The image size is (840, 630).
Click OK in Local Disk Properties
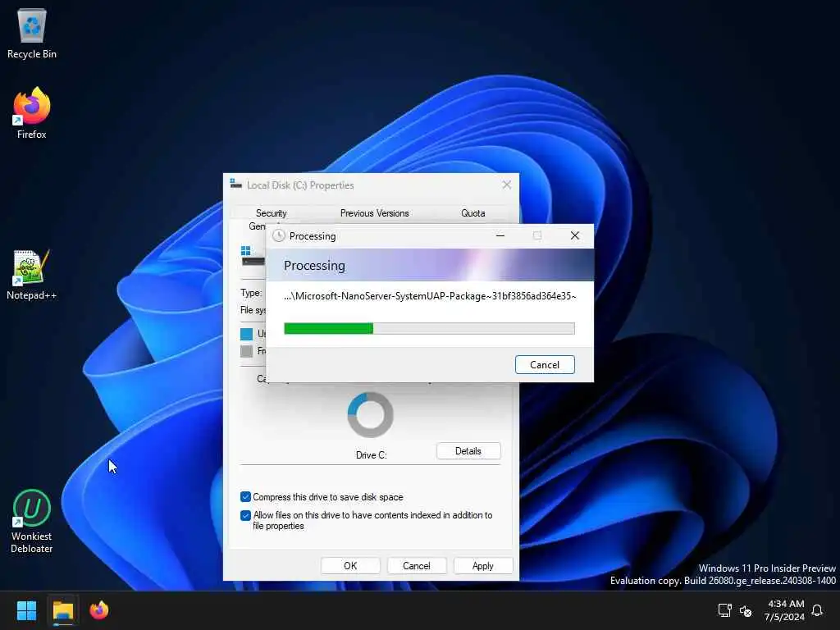coord(350,566)
